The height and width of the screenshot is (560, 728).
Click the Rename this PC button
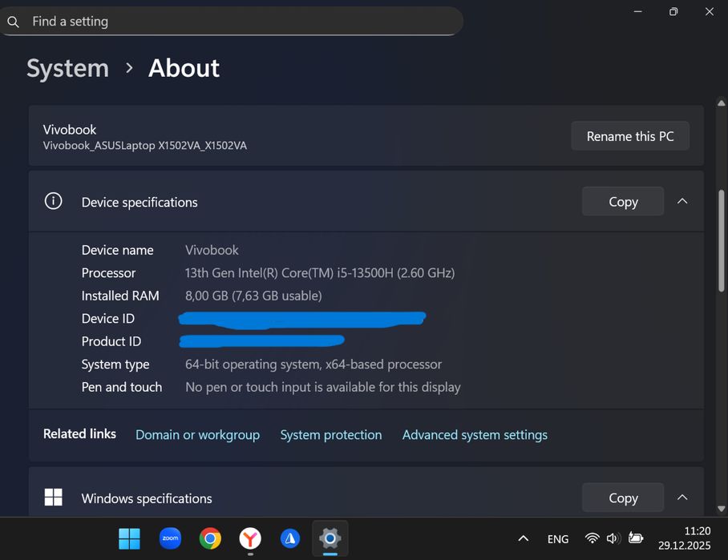coord(630,136)
